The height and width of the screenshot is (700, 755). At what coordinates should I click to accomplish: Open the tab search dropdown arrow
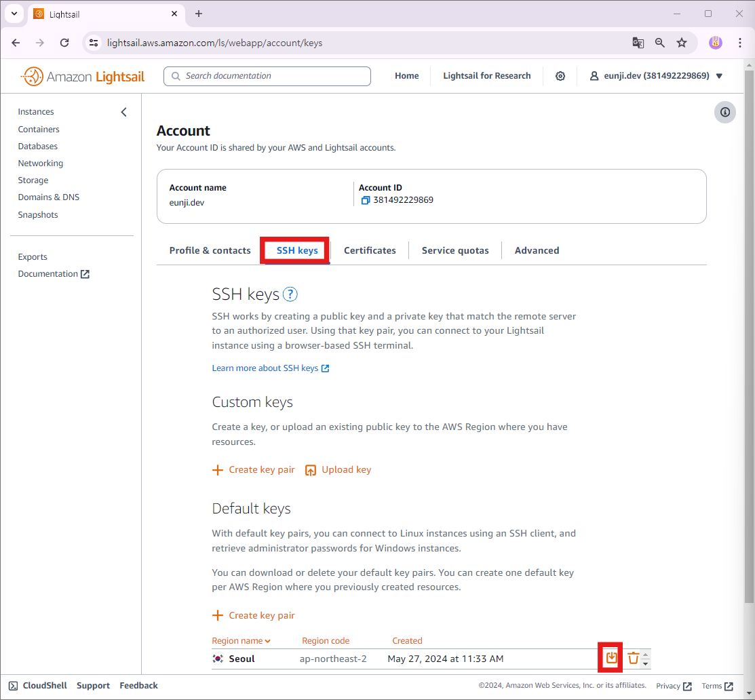point(14,14)
